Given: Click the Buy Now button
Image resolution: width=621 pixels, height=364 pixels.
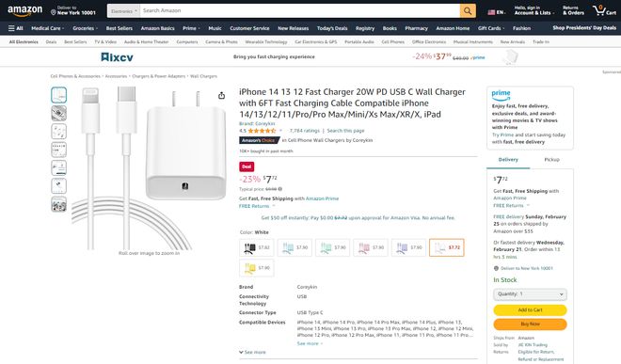Looking at the screenshot, I should point(530,324).
